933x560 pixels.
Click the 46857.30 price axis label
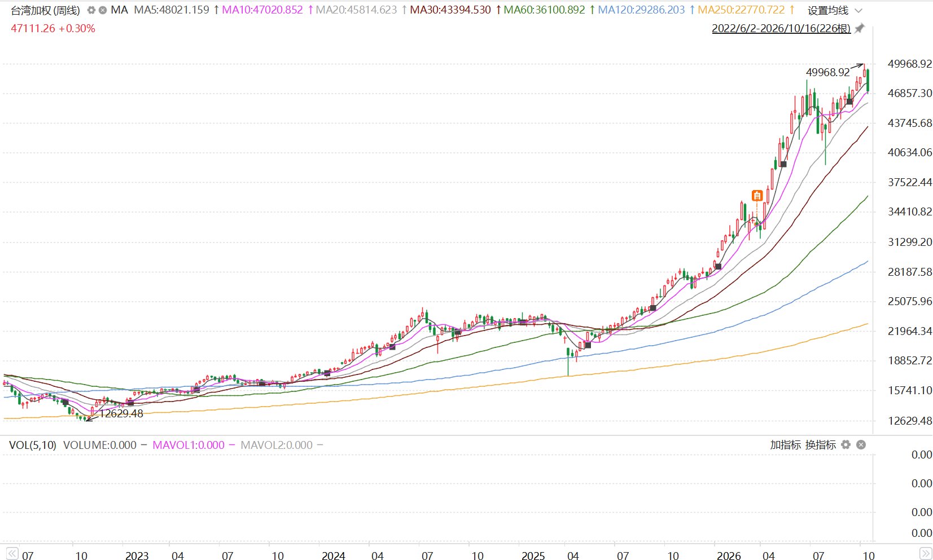(910, 93)
